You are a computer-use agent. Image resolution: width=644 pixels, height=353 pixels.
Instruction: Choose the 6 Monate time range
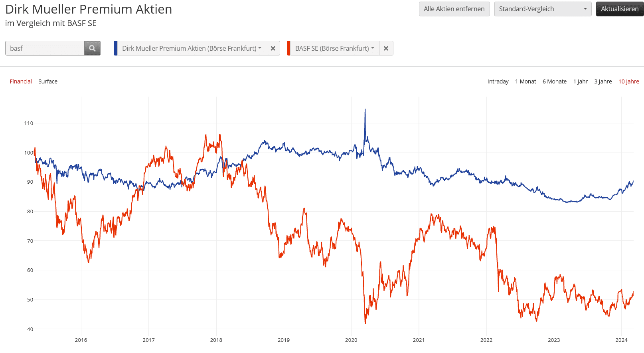click(555, 81)
